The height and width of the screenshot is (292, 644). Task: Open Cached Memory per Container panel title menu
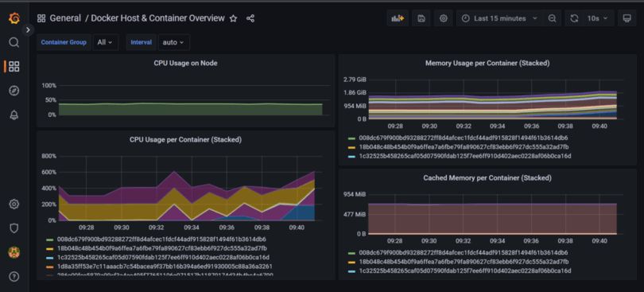point(487,178)
